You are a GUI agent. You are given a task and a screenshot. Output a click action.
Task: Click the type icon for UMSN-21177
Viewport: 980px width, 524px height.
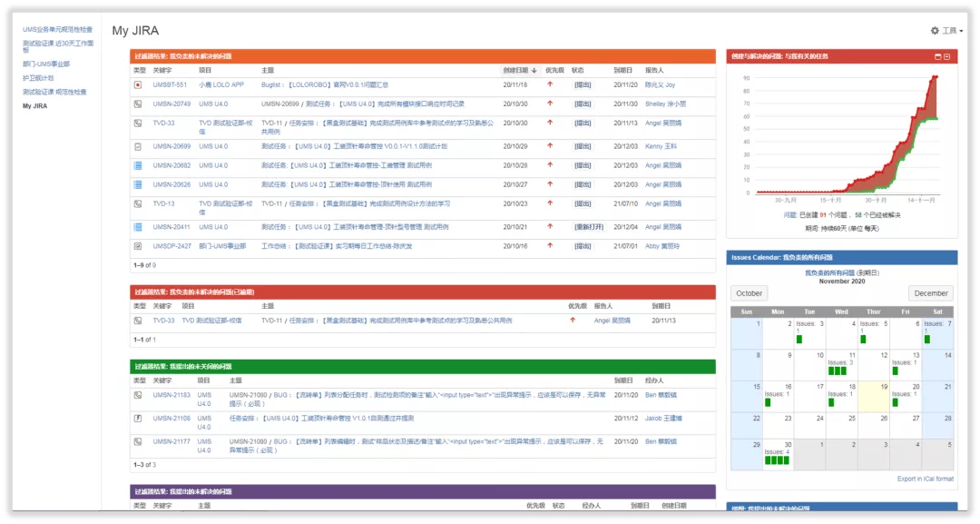click(x=138, y=441)
